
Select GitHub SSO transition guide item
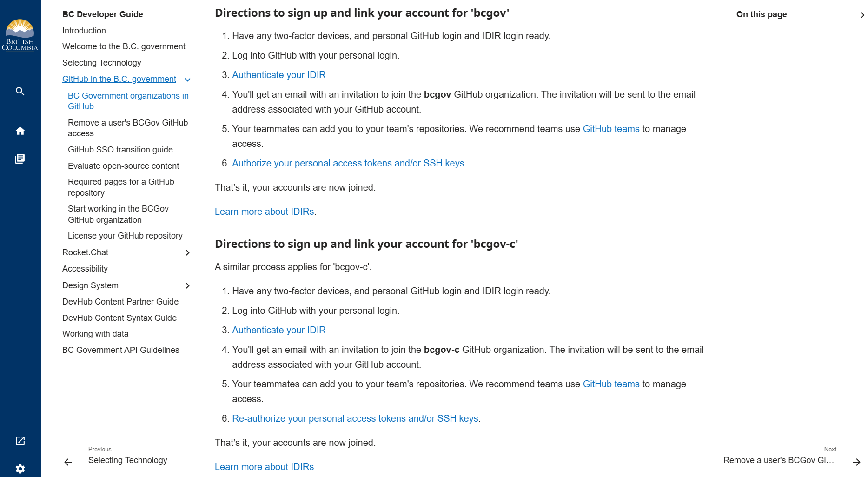[120, 150]
